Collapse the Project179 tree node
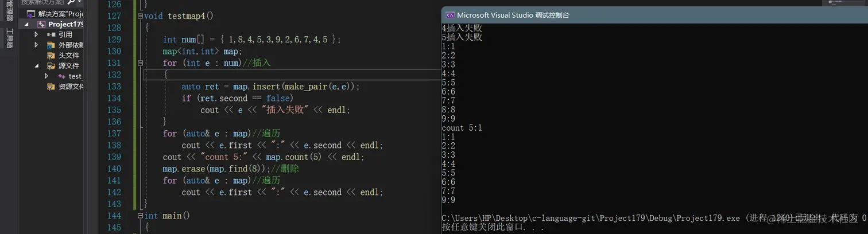868x234 pixels. [x=27, y=25]
